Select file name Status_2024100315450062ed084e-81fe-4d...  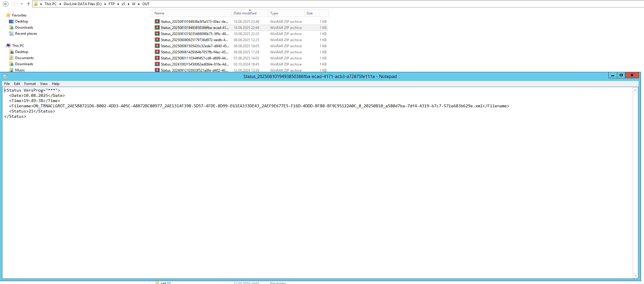[195, 64]
